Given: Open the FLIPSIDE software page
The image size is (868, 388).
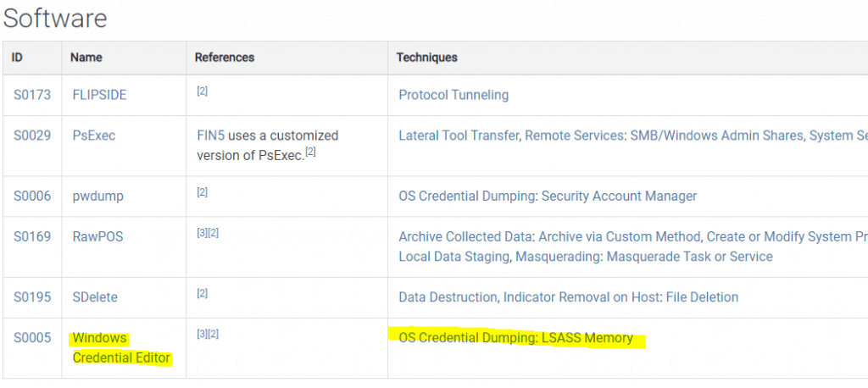Looking at the screenshot, I should pyautogui.click(x=100, y=95).
